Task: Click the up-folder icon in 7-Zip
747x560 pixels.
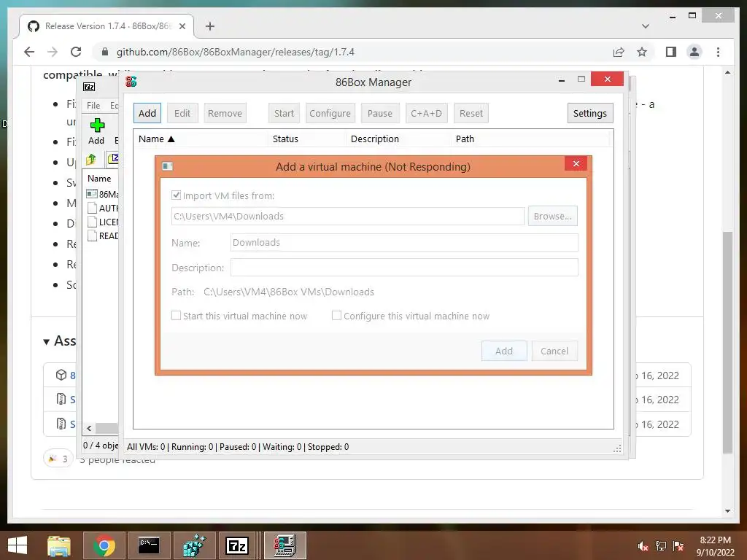Action: coord(91,160)
